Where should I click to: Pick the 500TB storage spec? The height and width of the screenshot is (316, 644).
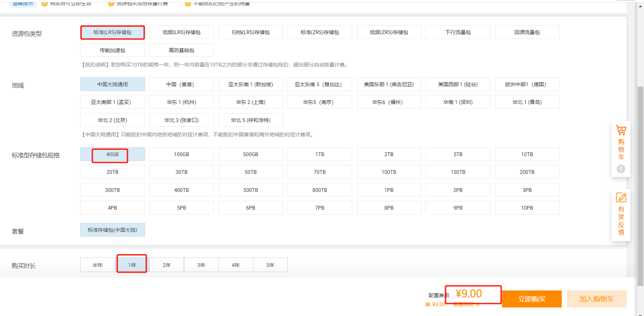[251, 190]
